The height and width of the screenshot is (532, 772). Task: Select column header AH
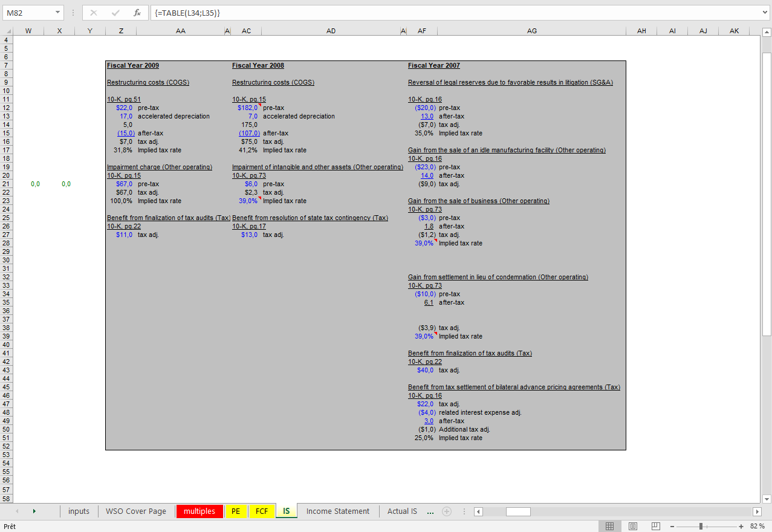point(642,31)
